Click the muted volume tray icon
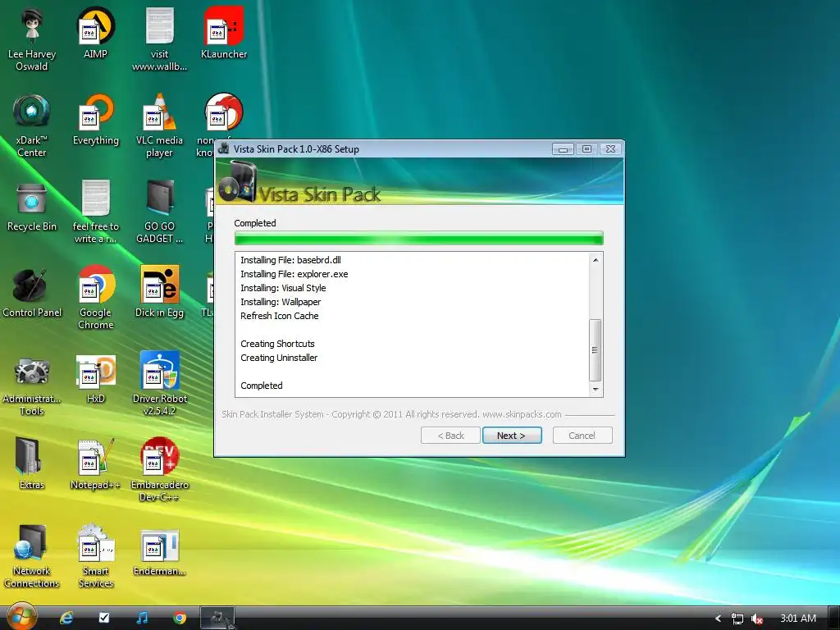 tap(757, 619)
